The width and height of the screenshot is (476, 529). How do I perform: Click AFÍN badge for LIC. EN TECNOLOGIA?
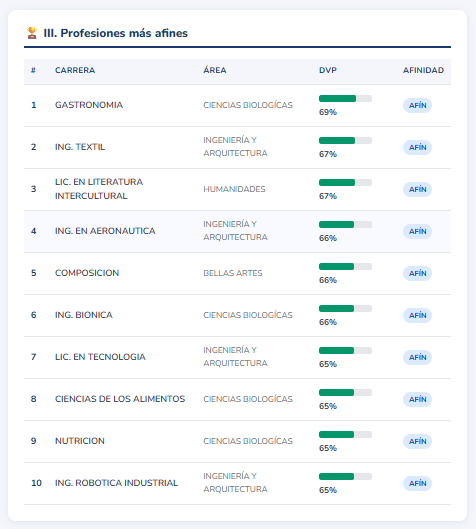click(417, 358)
